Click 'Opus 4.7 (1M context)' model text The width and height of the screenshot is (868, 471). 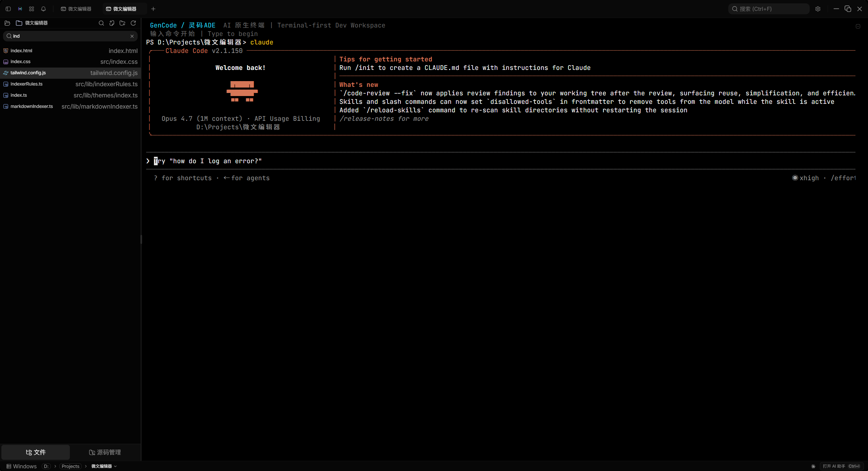[x=202, y=119]
